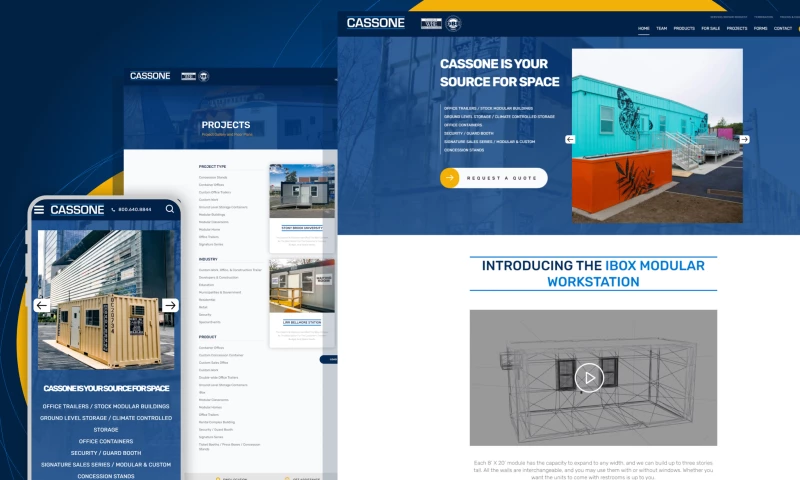Click the 'IBOX MODULAR WORKSTATION' heading text
This screenshot has height=480, width=800.
(x=626, y=273)
